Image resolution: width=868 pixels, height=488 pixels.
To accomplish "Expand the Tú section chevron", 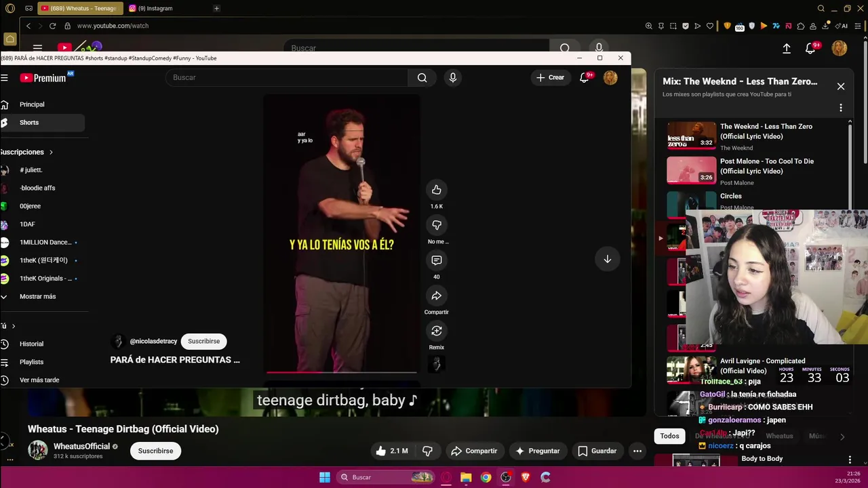I will tap(13, 326).
